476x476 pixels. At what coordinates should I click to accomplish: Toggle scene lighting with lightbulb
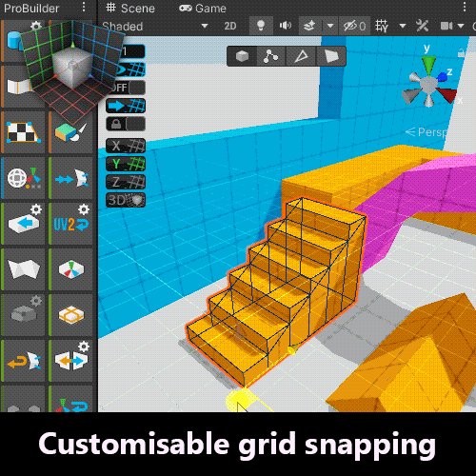[x=261, y=26]
